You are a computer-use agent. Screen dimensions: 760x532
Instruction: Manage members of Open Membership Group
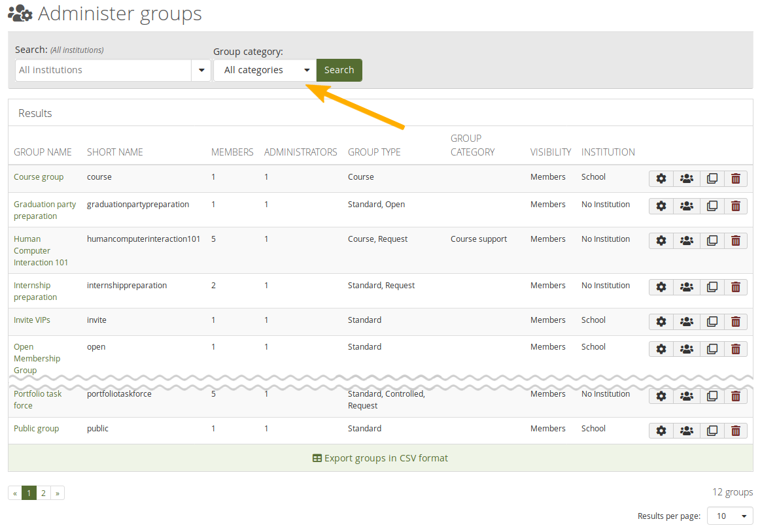(686, 349)
